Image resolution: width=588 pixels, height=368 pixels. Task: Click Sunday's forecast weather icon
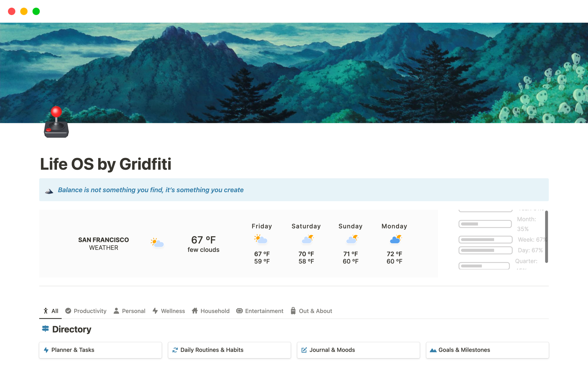[352, 239]
